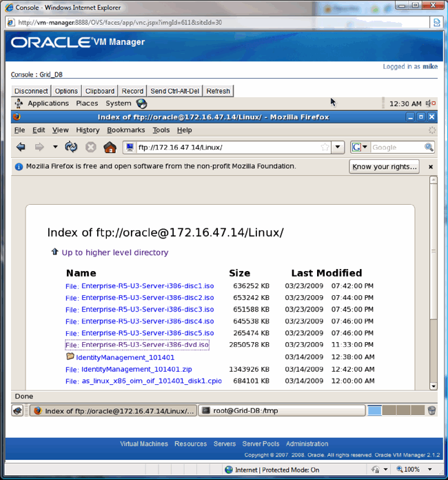Click the Firefox logo in window title bar
The image size is (448, 480).
(17, 117)
